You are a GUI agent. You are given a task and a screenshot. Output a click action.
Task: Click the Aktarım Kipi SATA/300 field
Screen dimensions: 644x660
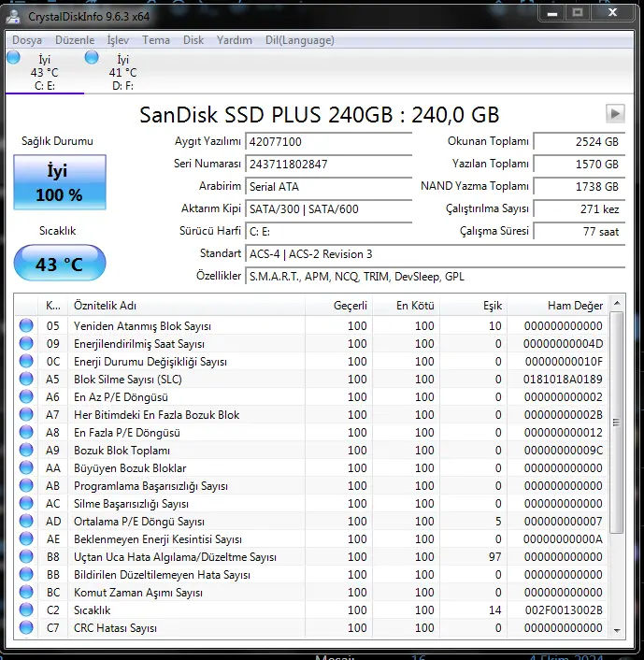click(328, 208)
